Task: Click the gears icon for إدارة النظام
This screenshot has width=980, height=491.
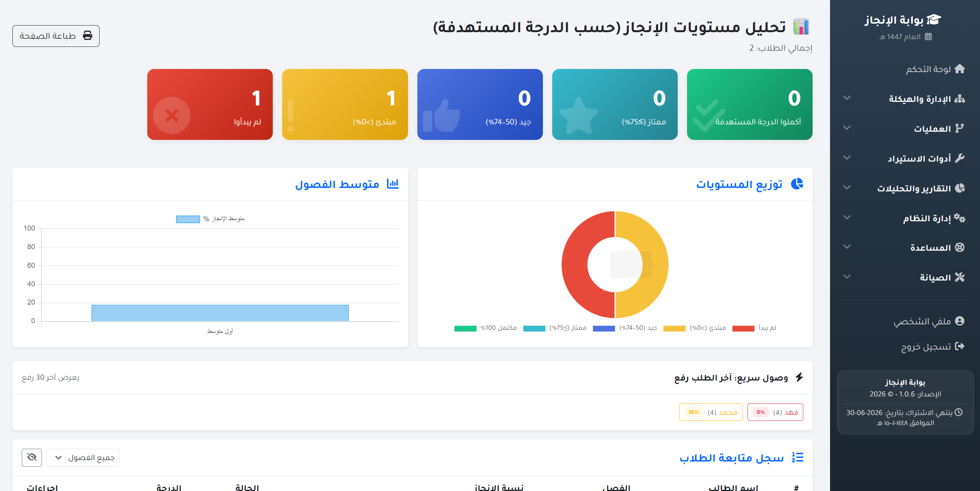Action: (959, 218)
